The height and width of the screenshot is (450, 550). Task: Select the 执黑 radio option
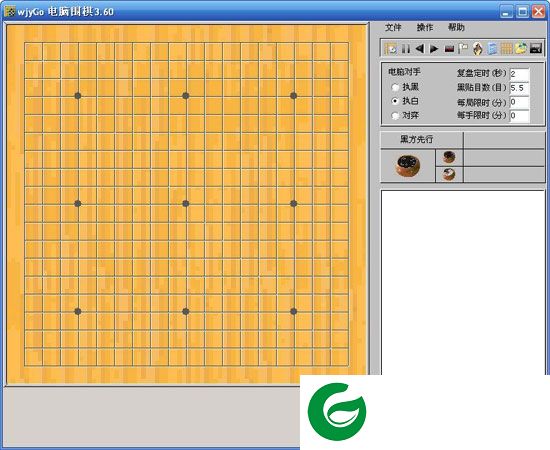[x=395, y=87]
